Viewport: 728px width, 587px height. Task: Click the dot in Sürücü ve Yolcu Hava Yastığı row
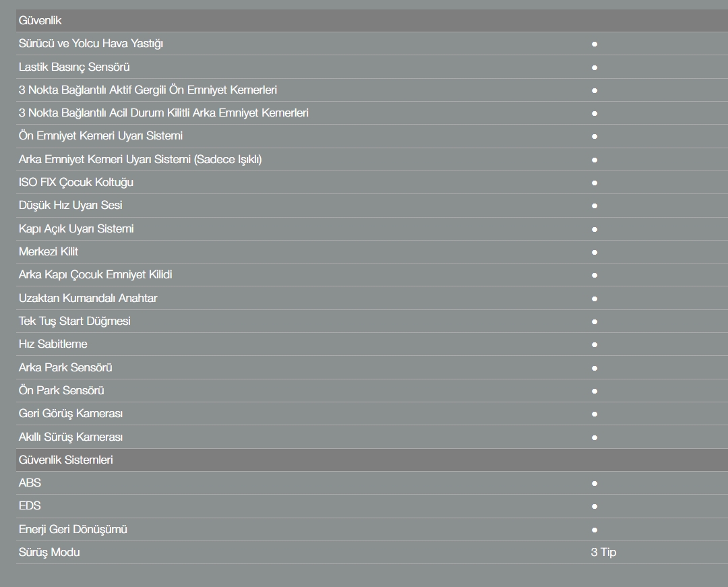(x=595, y=44)
